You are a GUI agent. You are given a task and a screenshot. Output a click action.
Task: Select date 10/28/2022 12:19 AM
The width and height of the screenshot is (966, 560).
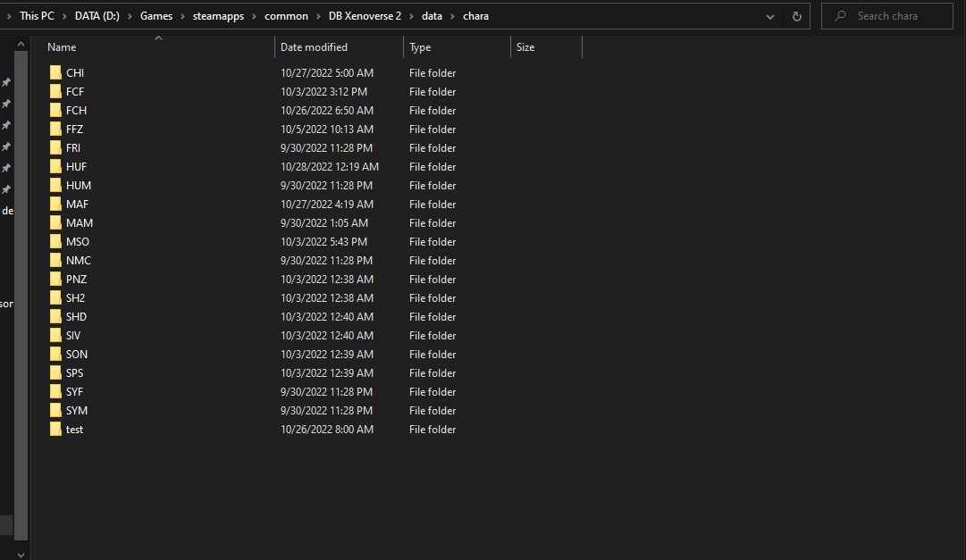tap(330, 167)
